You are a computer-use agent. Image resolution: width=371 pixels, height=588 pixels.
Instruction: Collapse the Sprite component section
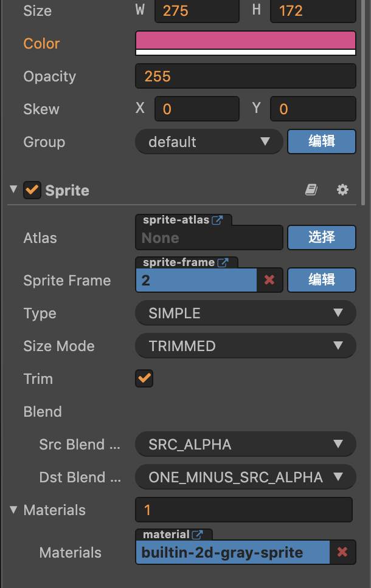click(12, 190)
